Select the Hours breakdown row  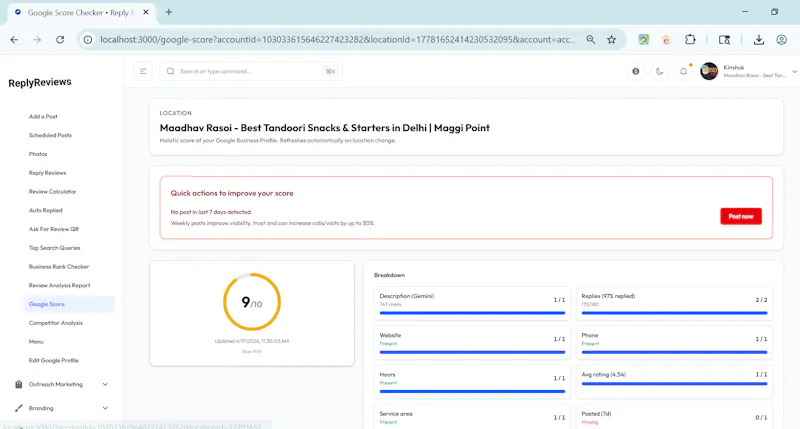[472, 382]
